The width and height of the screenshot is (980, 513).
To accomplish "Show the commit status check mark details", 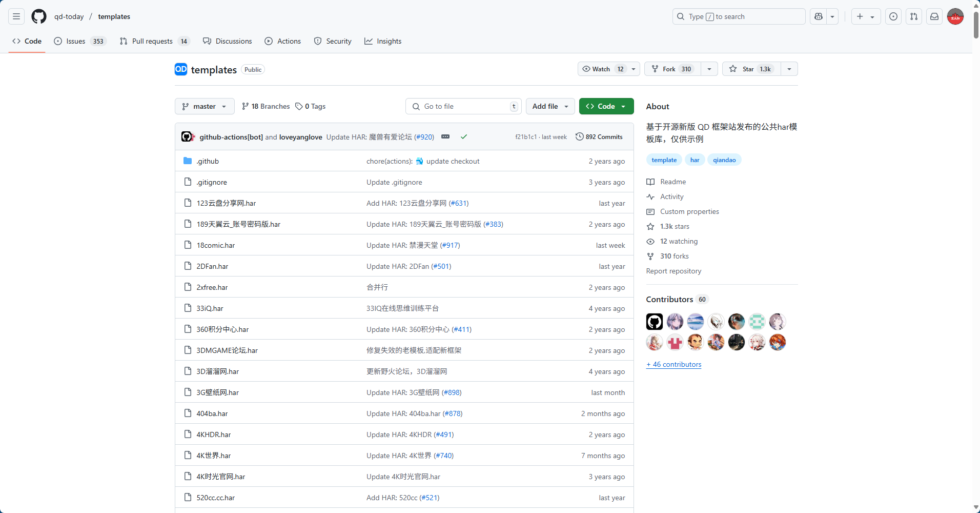I will [x=464, y=137].
